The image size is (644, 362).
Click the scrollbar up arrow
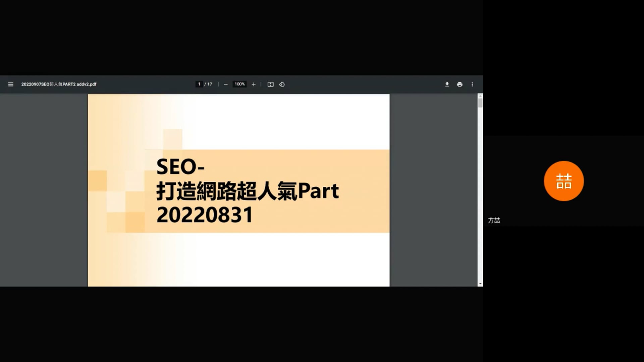tap(480, 96)
